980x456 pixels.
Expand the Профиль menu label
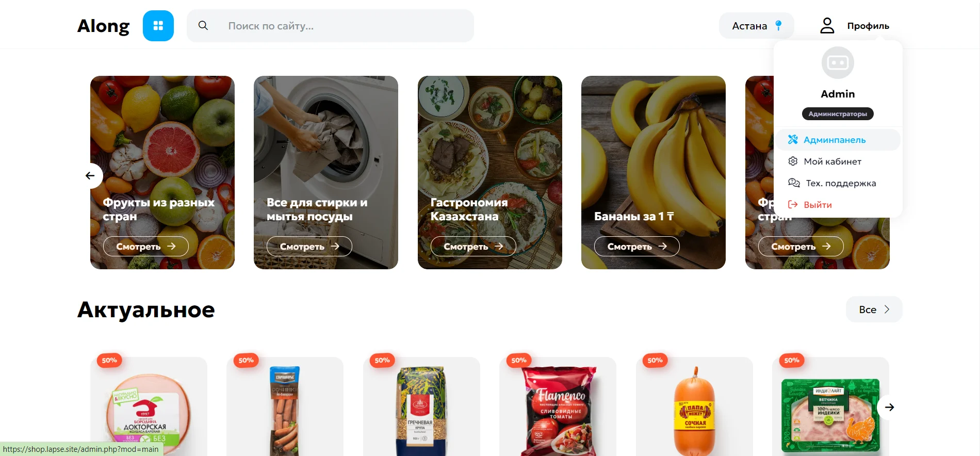868,26
